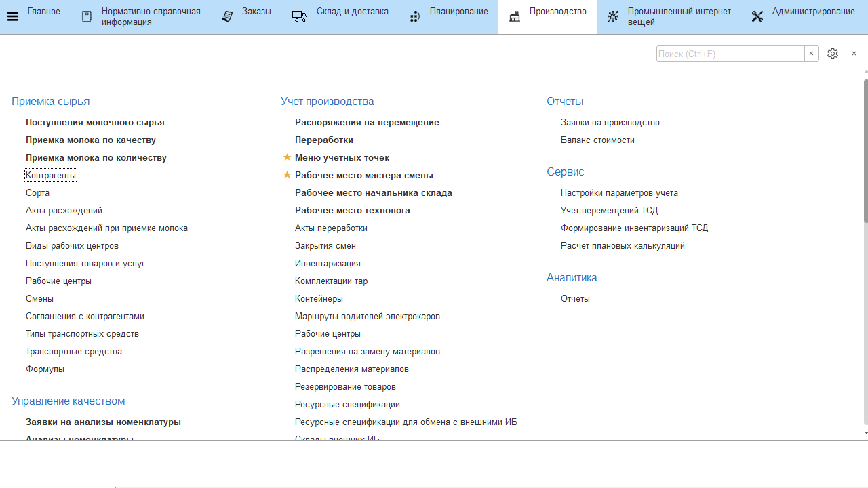Click the truck icon for Склад и доставка

pos(300,16)
